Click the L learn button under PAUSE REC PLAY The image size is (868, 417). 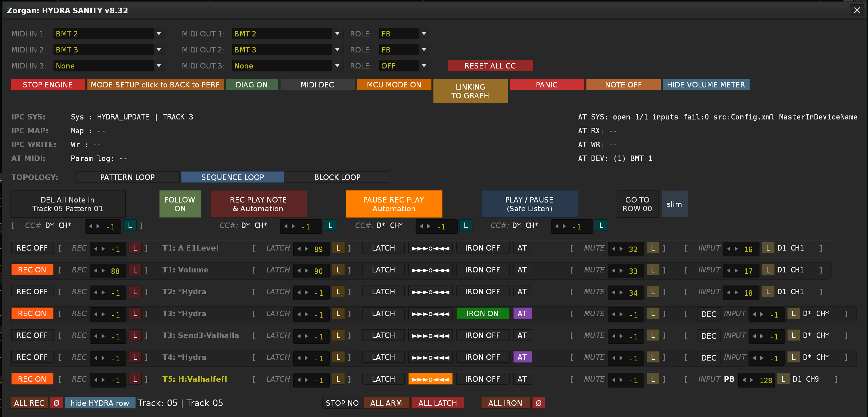[x=466, y=225]
